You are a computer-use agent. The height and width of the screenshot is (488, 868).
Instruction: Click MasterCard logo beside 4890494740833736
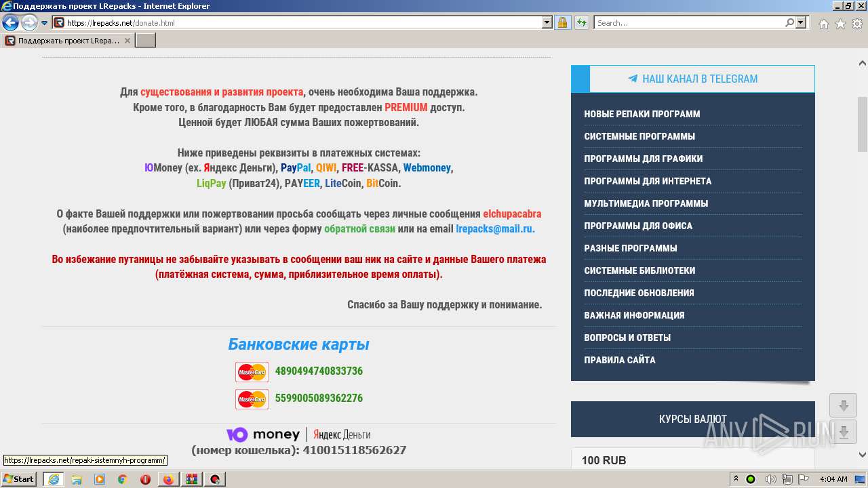[252, 372]
